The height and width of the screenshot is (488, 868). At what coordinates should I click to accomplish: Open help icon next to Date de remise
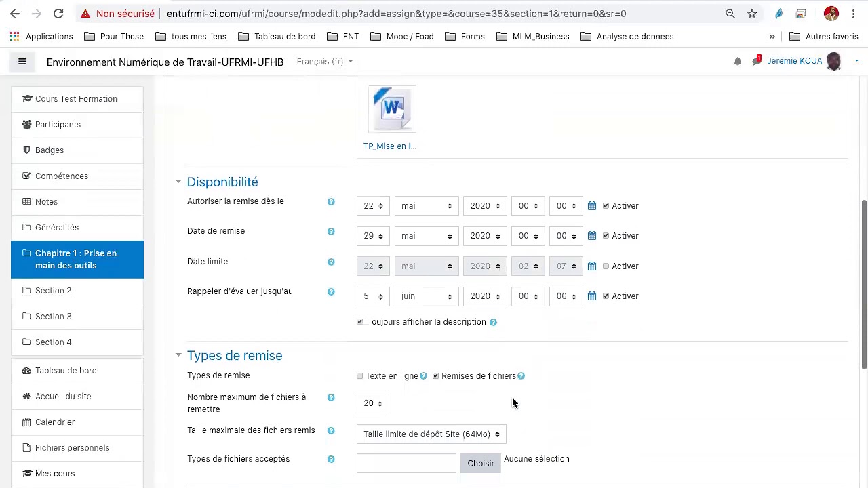(331, 232)
